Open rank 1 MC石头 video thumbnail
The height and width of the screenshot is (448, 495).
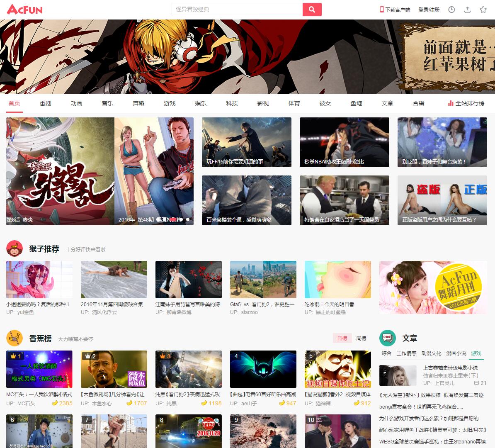[39, 369]
